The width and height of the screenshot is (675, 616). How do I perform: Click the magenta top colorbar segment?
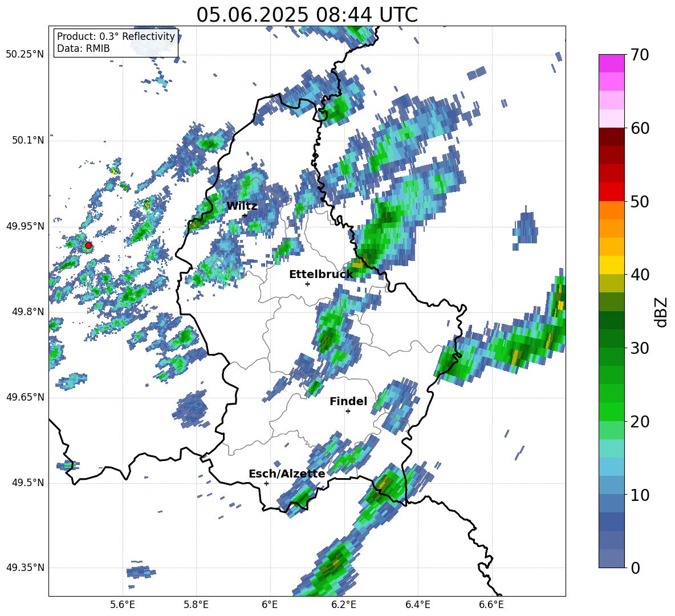pyautogui.click(x=611, y=64)
